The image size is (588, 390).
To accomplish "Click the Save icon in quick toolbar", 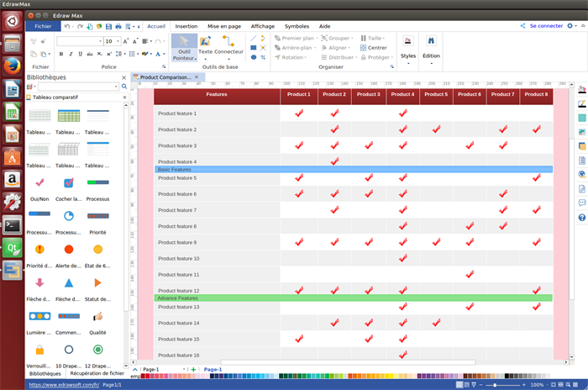I will (108, 26).
